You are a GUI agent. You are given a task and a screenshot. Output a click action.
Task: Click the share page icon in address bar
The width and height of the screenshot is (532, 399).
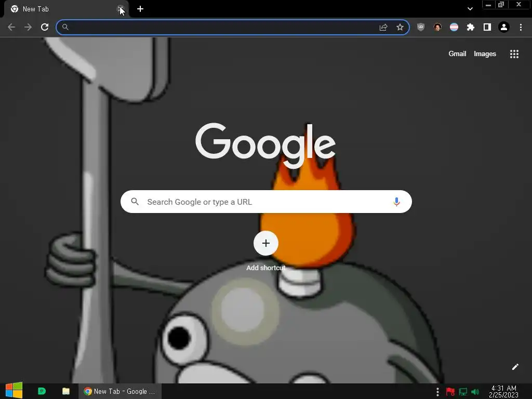tap(383, 27)
